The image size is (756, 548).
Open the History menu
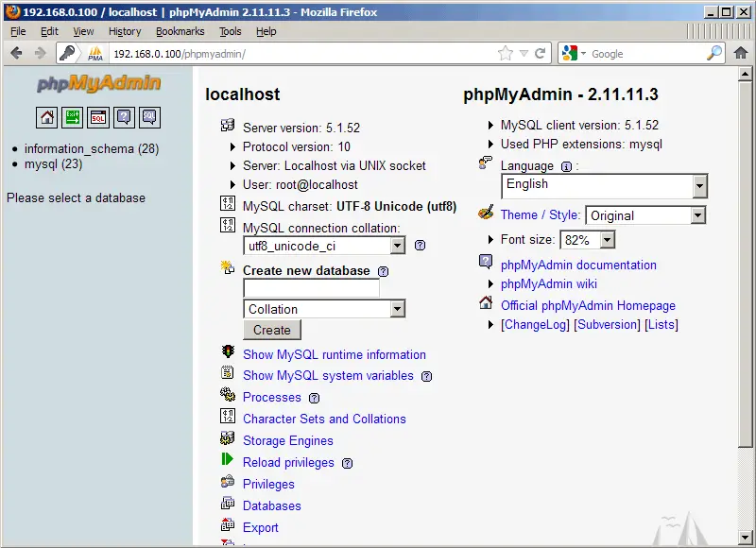(x=125, y=31)
